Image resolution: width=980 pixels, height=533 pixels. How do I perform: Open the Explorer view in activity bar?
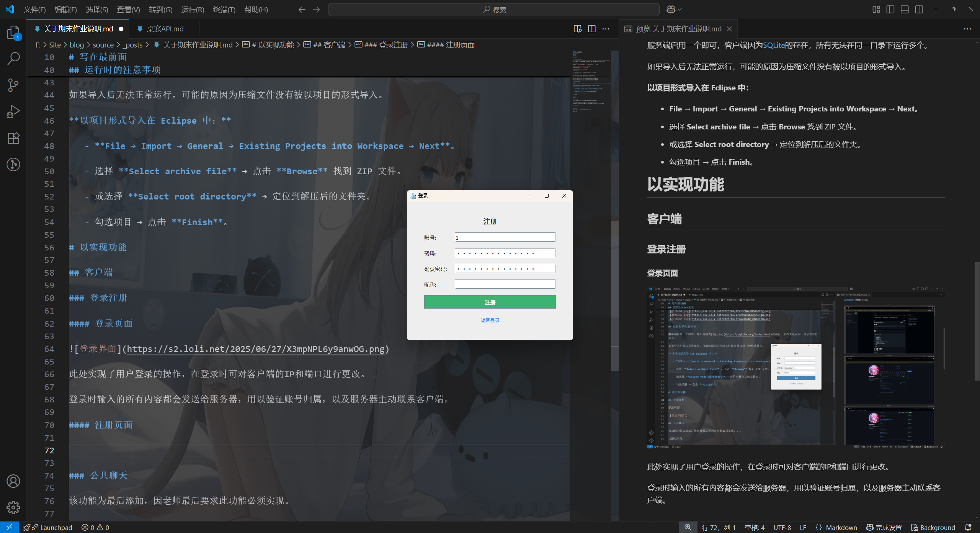coord(13,33)
